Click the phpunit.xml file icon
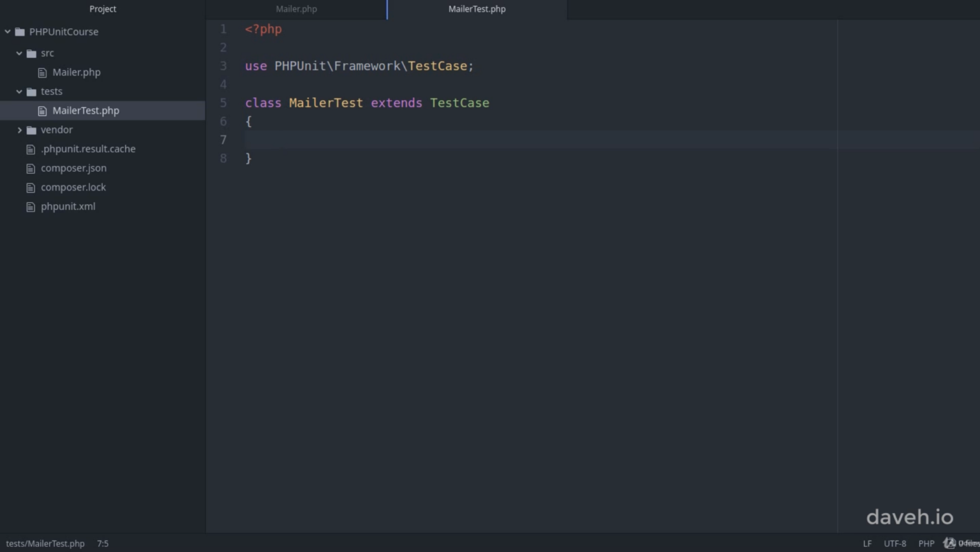Screen dimensions: 980x552 (31, 206)
